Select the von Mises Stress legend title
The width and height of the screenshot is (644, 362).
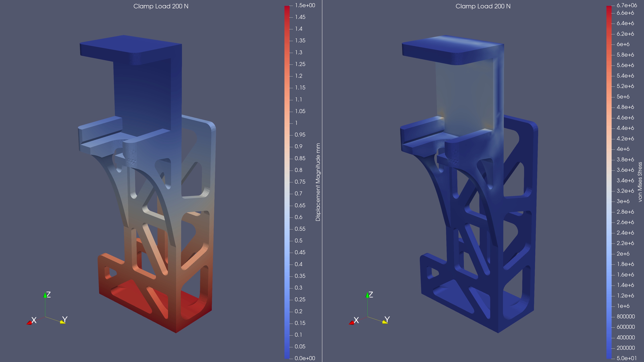640,182
